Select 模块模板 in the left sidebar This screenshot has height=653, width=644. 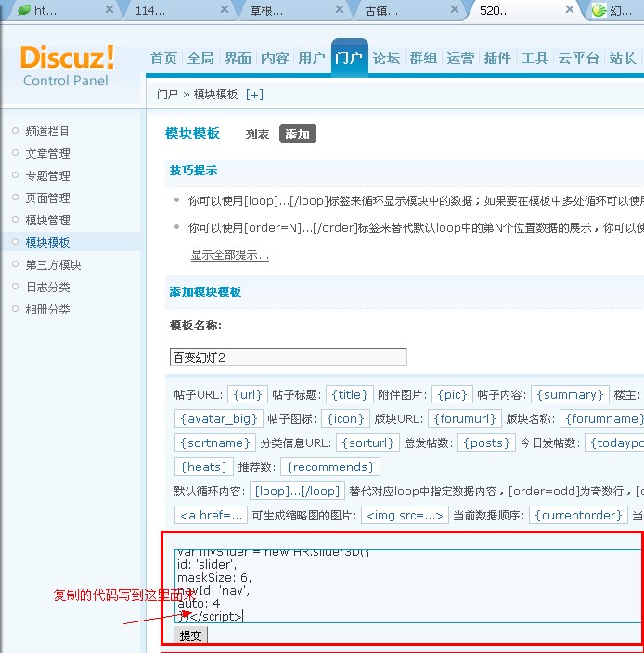[47, 242]
